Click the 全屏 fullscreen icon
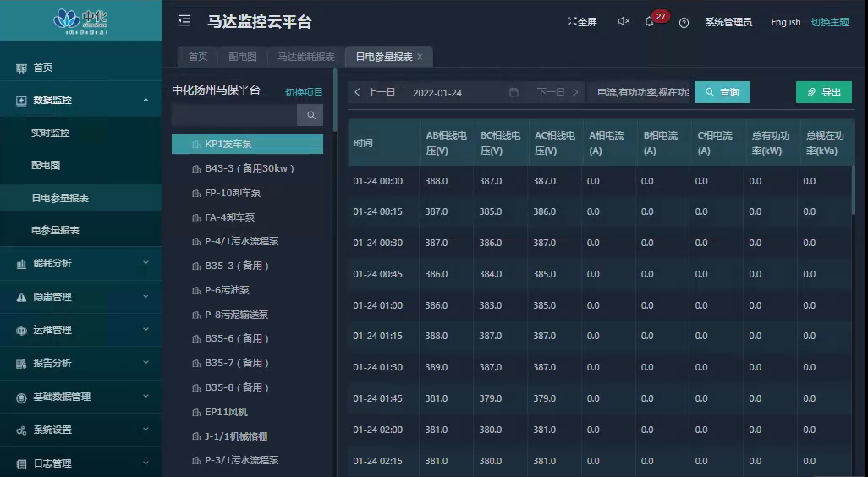The image size is (868, 477). [581, 22]
